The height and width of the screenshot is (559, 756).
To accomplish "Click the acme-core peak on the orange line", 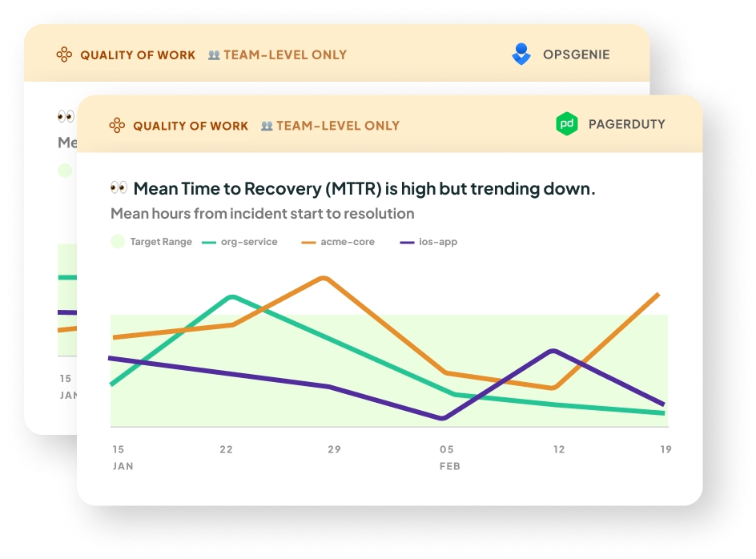I will [x=324, y=279].
